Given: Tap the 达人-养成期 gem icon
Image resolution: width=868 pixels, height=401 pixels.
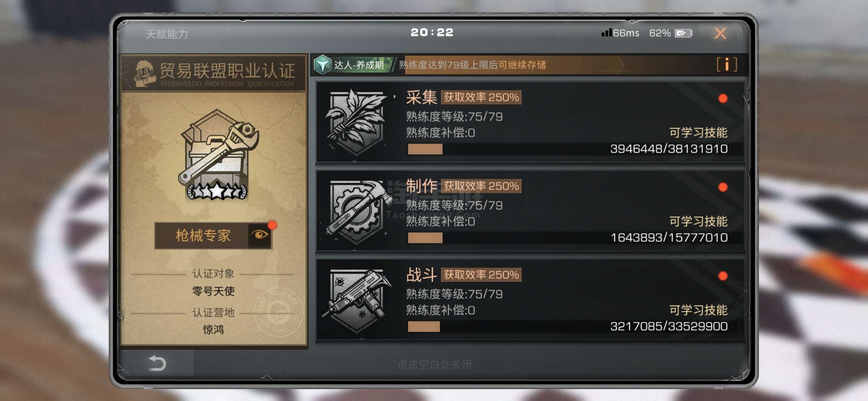Looking at the screenshot, I should point(322,65).
